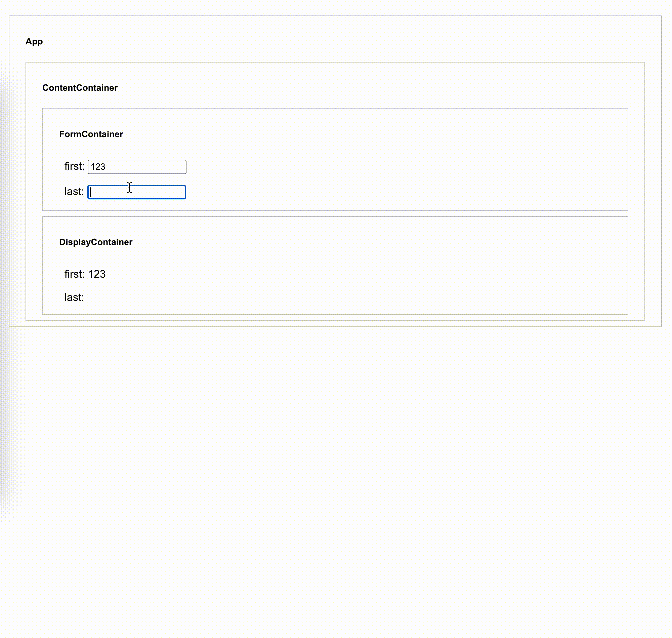Click the FormContainer heading
Image resolution: width=672 pixels, height=638 pixels.
[x=91, y=134]
